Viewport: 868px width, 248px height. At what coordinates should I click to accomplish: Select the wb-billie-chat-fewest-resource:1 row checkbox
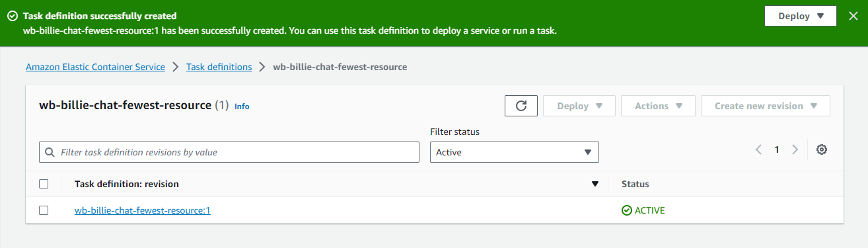[44, 210]
